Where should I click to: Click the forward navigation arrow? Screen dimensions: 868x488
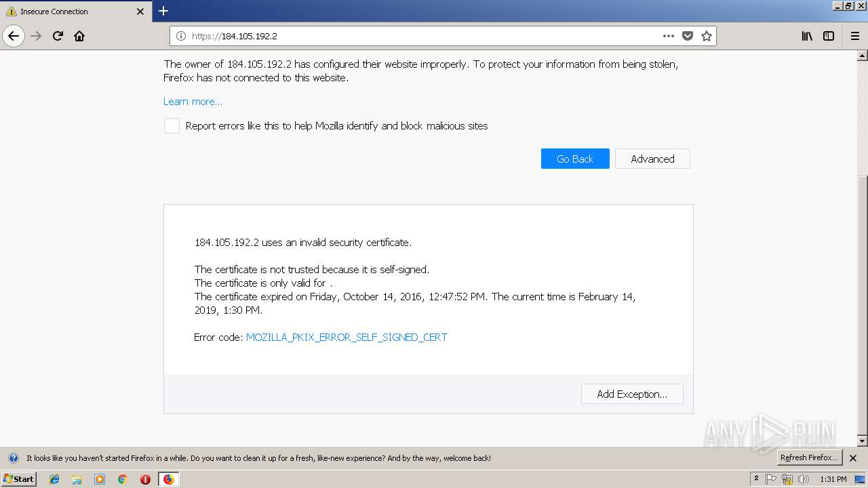(37, 36)
